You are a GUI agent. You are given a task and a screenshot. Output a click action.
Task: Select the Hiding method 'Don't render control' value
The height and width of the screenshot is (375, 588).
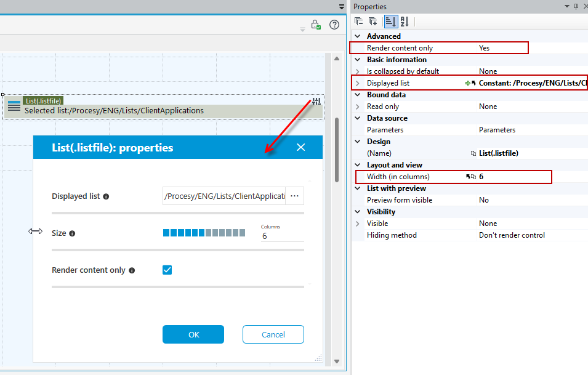click(512, 235)
